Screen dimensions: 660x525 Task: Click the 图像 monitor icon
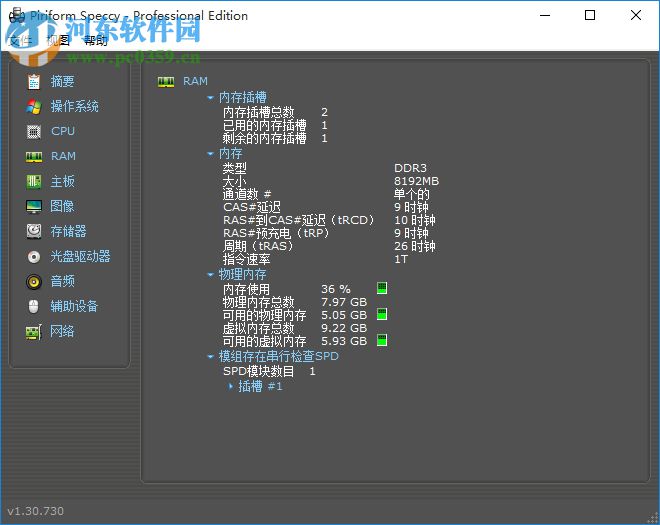point(34,207)
